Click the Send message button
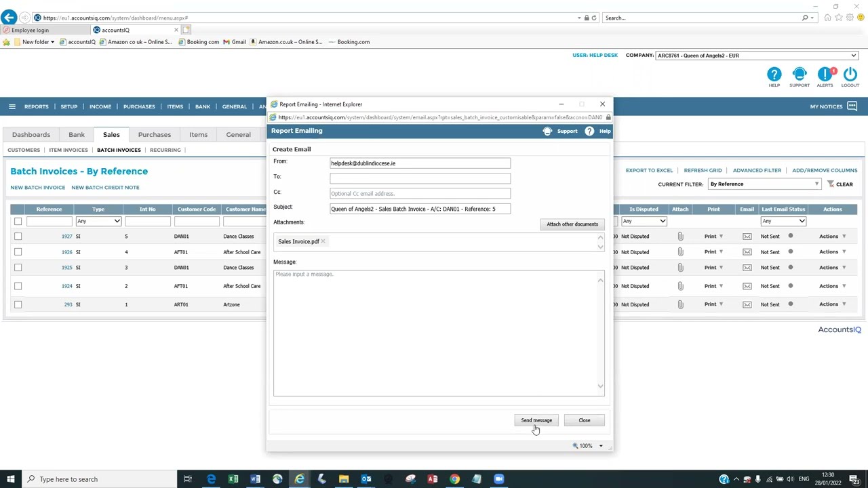 tap(536, 420)
